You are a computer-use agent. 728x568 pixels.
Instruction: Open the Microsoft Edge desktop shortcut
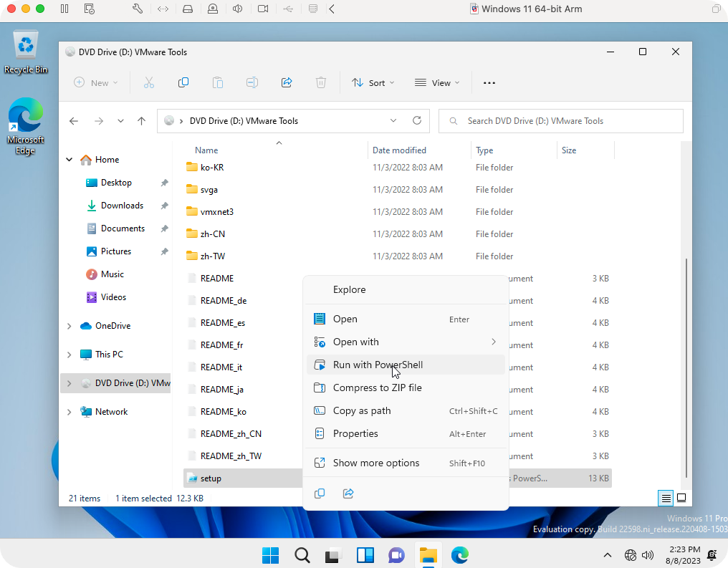point(26,126)
